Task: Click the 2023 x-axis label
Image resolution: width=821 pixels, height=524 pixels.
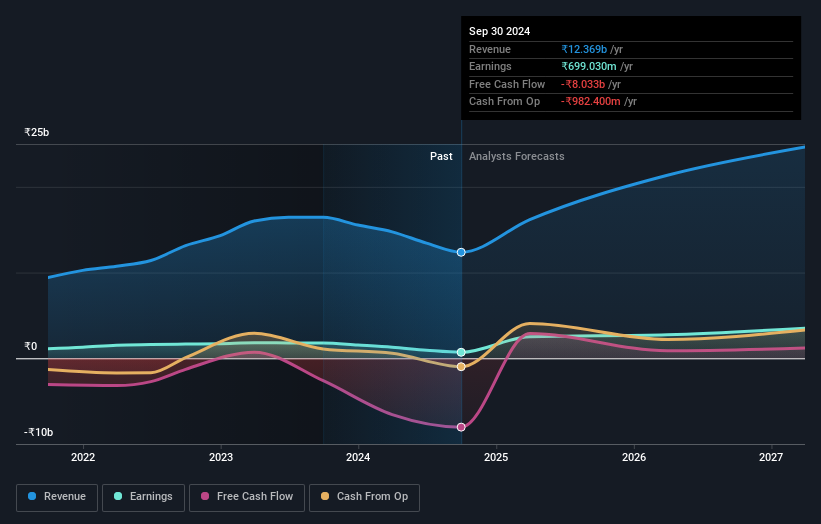Action: pyautogui.click(x=221, y=458)
